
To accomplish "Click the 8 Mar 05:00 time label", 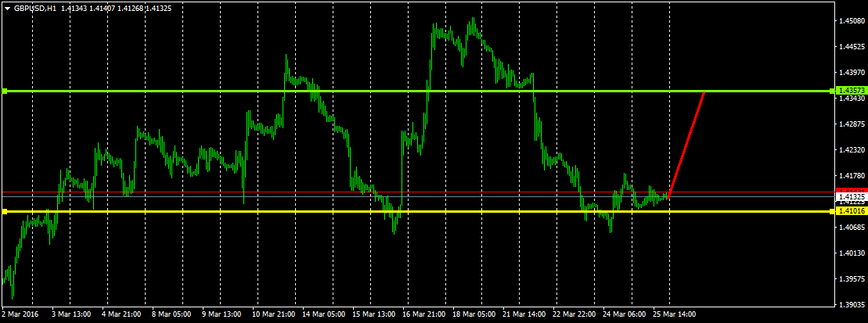I will 171,314.
